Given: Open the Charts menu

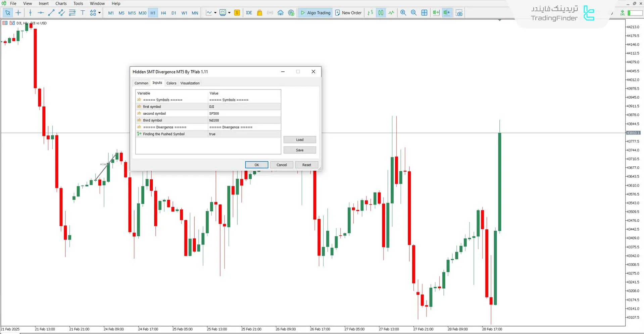Looking at the screenshot, I should point(61,3).
